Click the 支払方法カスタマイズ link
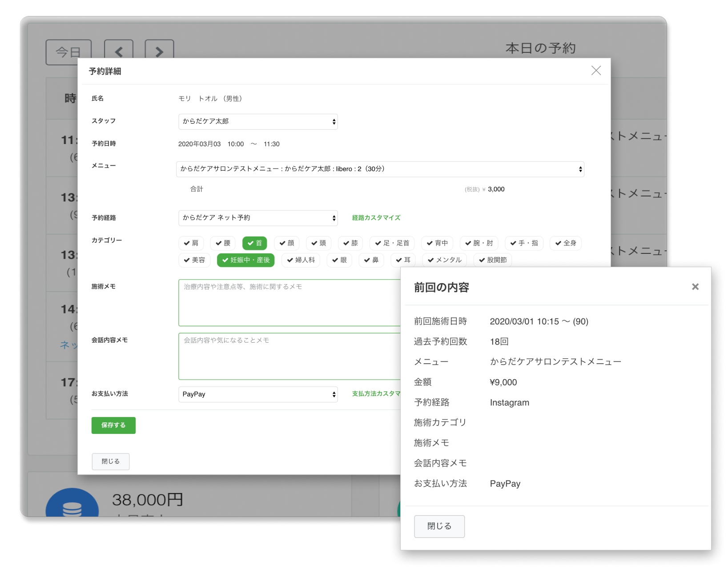728x581 pixels. 377,394
